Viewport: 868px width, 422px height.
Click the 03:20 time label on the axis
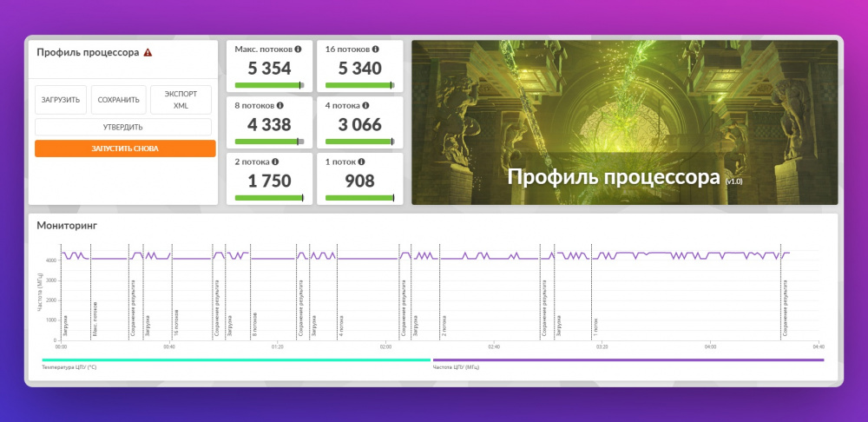602,347
